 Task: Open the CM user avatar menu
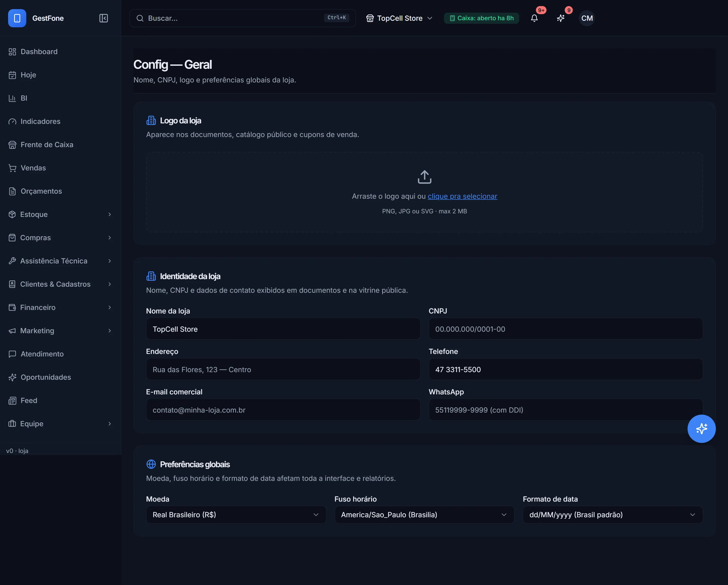(x=587, y=18)
